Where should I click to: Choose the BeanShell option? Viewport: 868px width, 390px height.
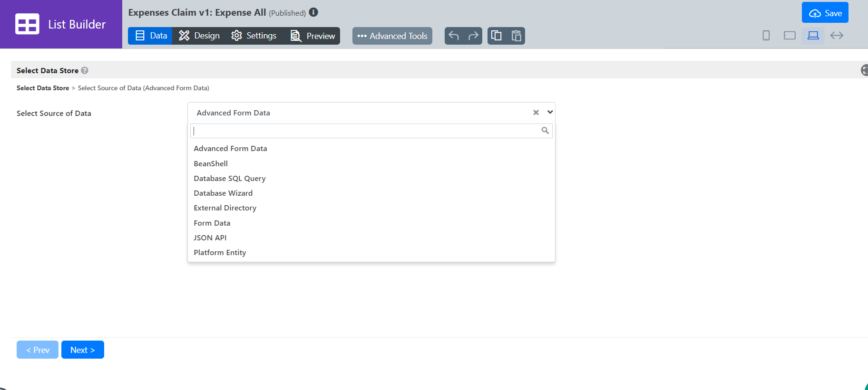(371, 163)
